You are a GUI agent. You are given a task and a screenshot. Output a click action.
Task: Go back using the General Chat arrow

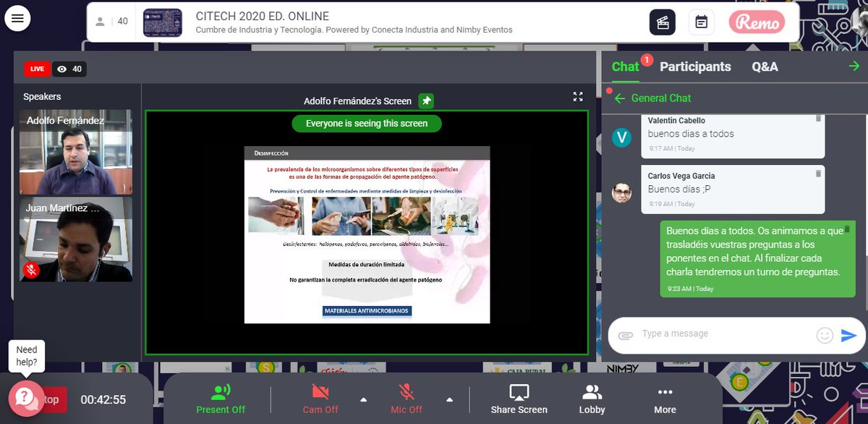621,98
